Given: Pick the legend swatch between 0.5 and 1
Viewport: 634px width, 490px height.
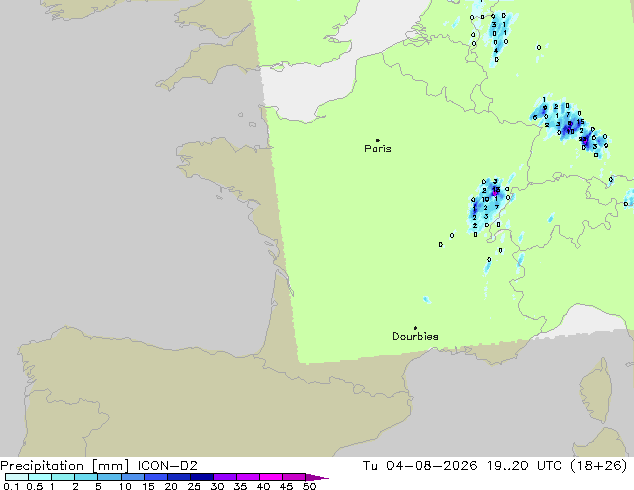Looking at the screenshot, I should (40, 477).
